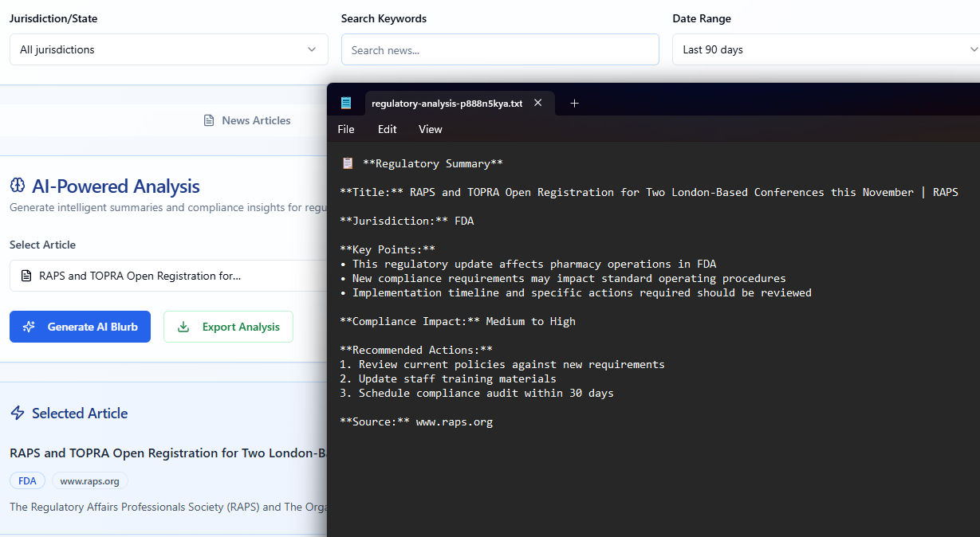Add a new Notepad tab with plus icon

pos(574,103)
